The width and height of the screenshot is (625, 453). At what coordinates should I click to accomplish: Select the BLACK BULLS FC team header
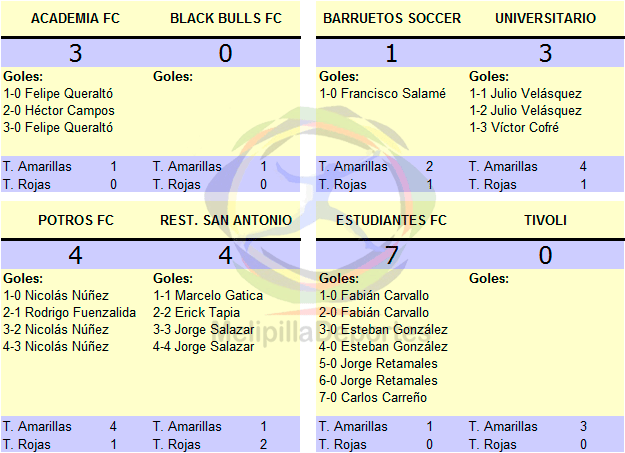pyautogui.click(x=226, y=18)
